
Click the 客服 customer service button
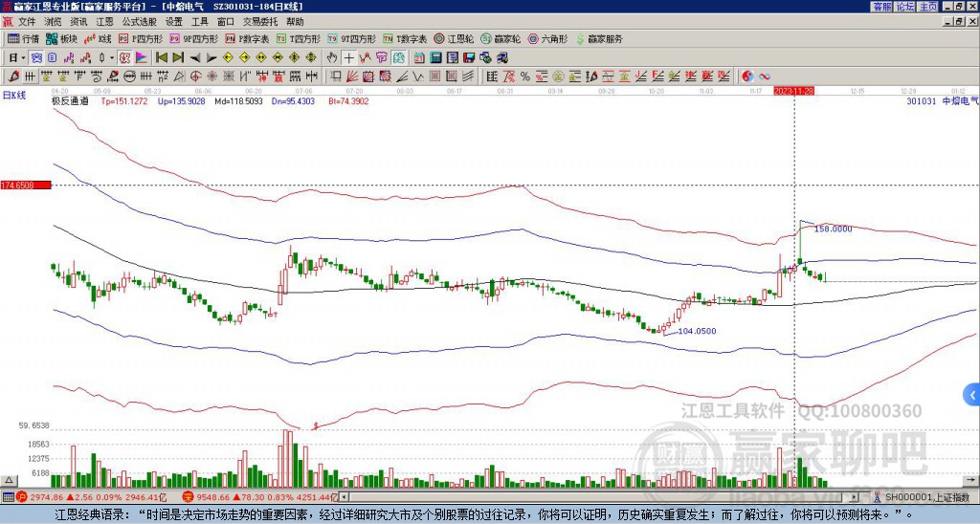click(x=882, y=7)
